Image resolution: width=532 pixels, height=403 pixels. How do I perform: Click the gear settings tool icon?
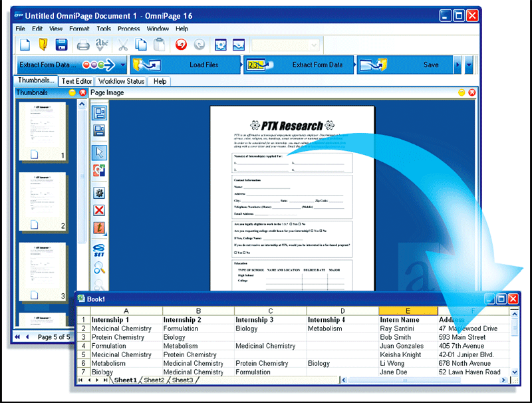(100, 192)
